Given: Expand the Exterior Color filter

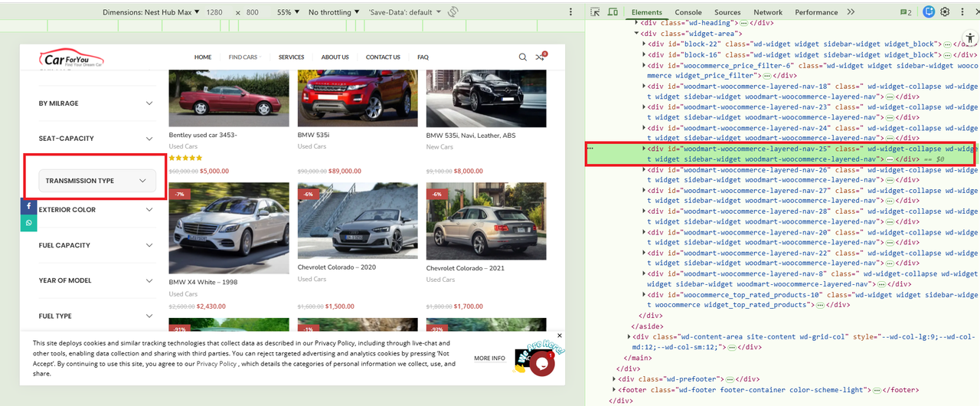Looking at the screenshot, I should (x=97, y=209).
